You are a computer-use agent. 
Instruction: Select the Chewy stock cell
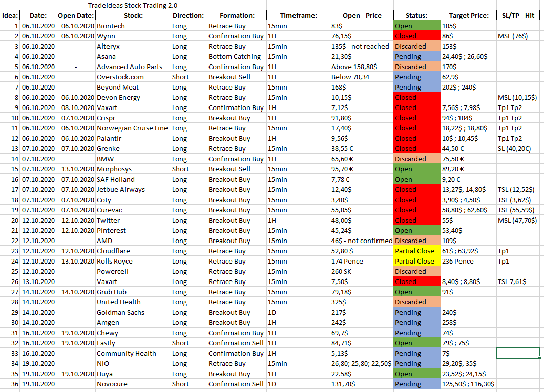[x=133, y=333]
